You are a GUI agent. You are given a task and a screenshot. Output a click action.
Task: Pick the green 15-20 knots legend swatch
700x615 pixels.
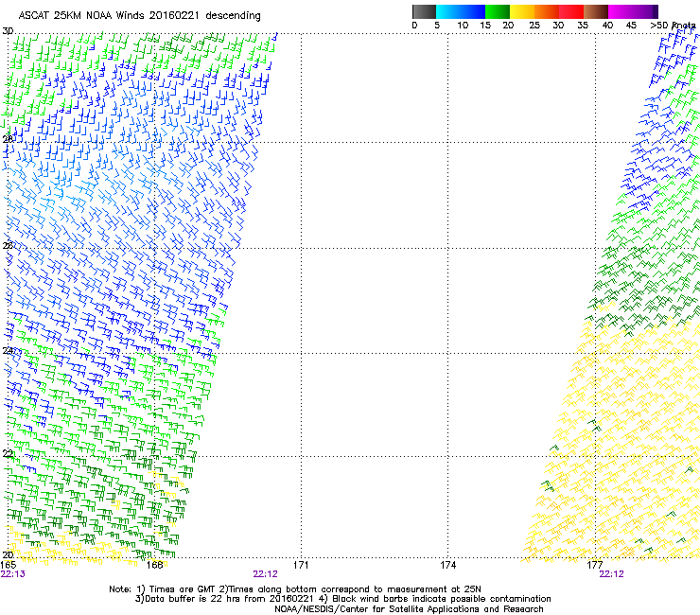498,11
